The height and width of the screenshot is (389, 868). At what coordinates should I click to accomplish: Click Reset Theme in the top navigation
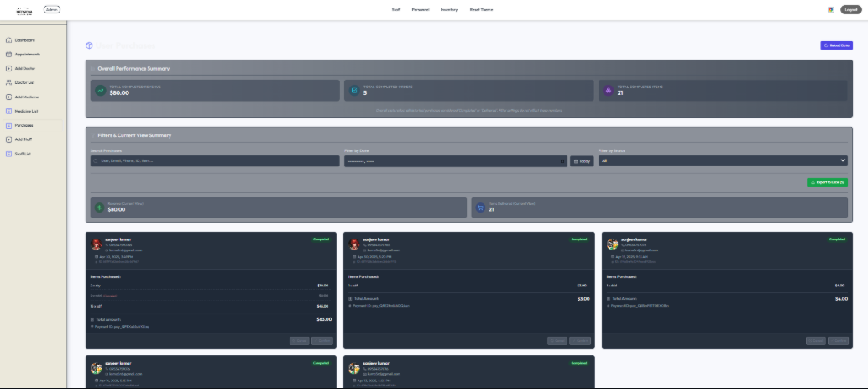(x=482, y=10)
